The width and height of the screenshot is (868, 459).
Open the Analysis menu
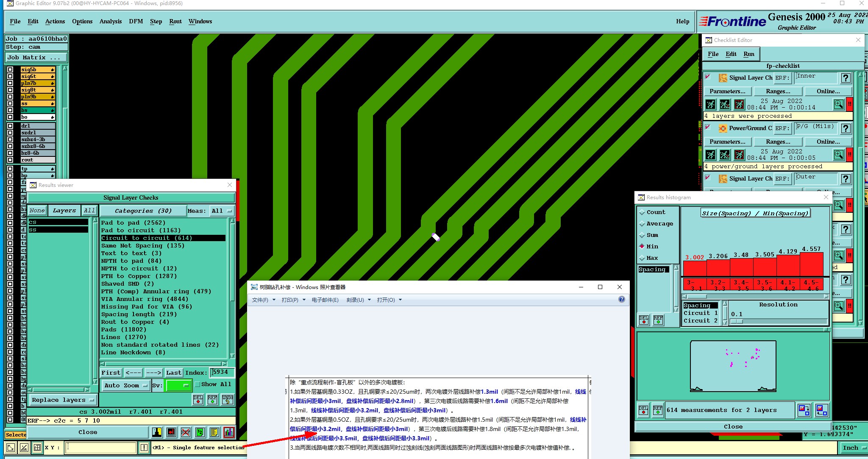pyautogui.click(x=110, y=21)
